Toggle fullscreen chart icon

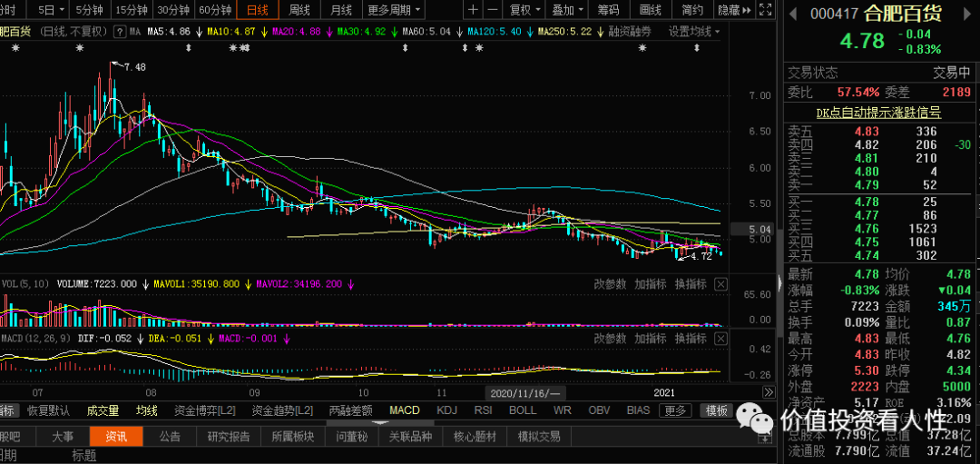(x=765, y=10)
